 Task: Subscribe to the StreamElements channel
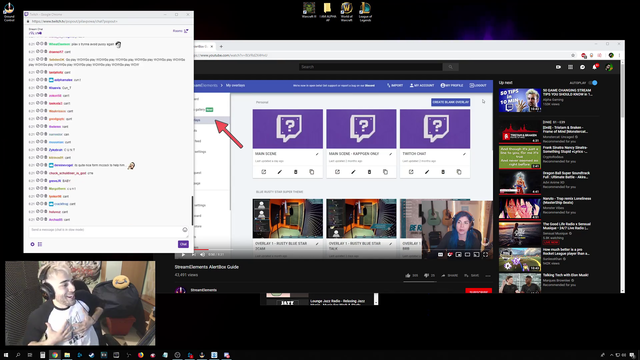click(478, 291)
